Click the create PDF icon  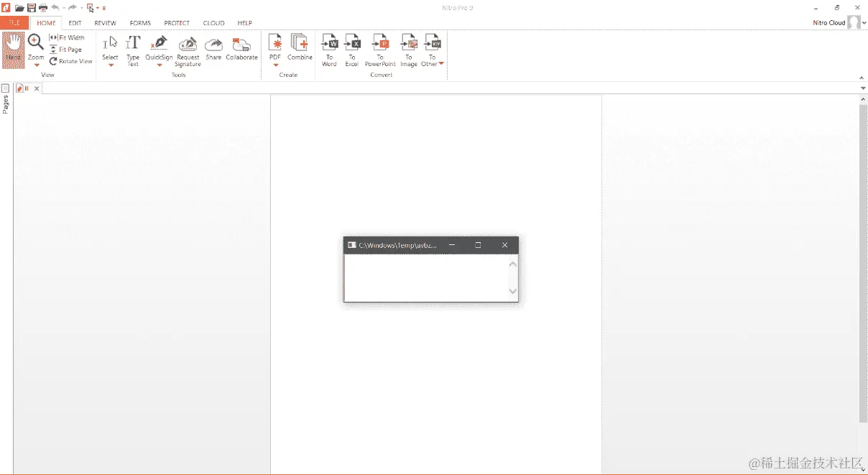pos(274,42)
